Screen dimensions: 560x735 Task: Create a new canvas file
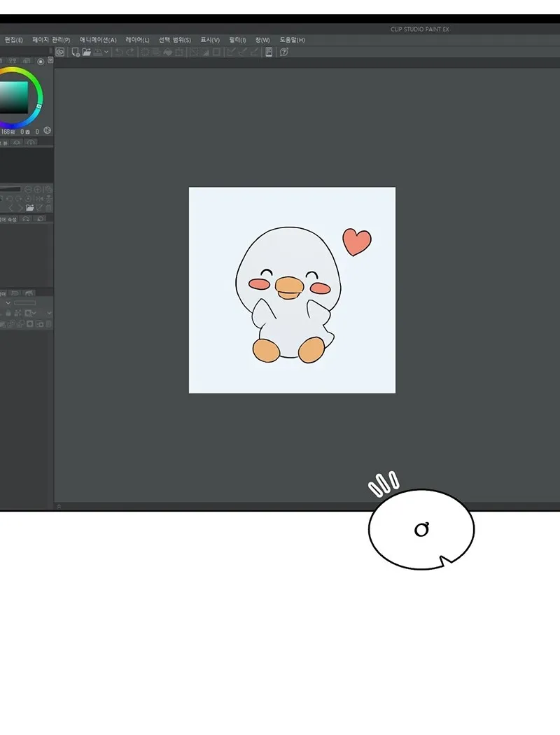pyautogui.click(x=76, y=52)
